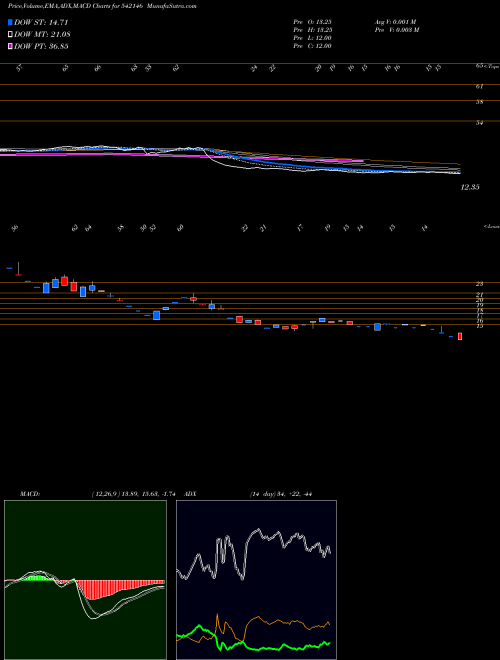Image resolution: width=500 pixels, height=660 pixels.
Task: Click the MACD '(12,26,9)' parameter values
Action: pos(136,494)
